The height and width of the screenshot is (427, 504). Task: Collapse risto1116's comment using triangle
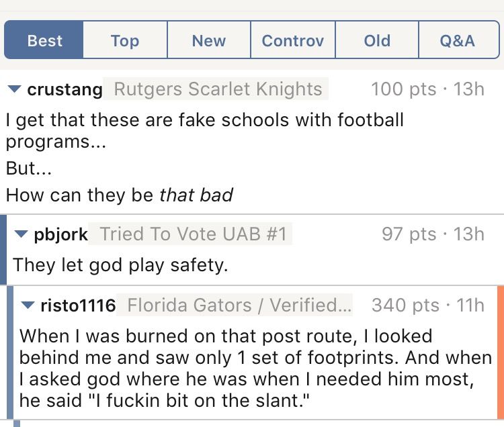[28, 305]
